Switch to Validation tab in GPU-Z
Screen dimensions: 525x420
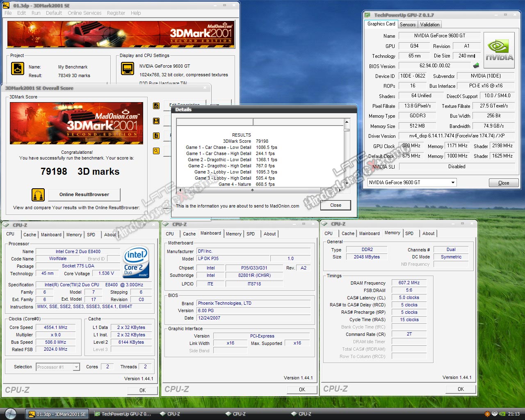(x=430, y=25)
